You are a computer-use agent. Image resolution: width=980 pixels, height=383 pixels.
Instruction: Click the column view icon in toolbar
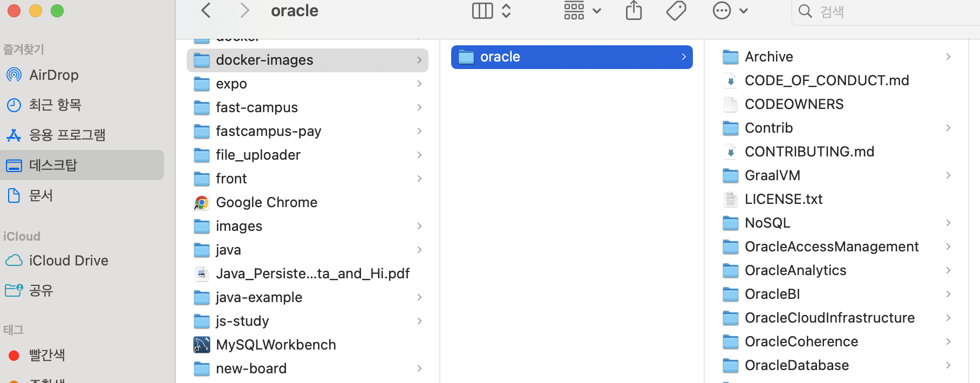[482, 11]
